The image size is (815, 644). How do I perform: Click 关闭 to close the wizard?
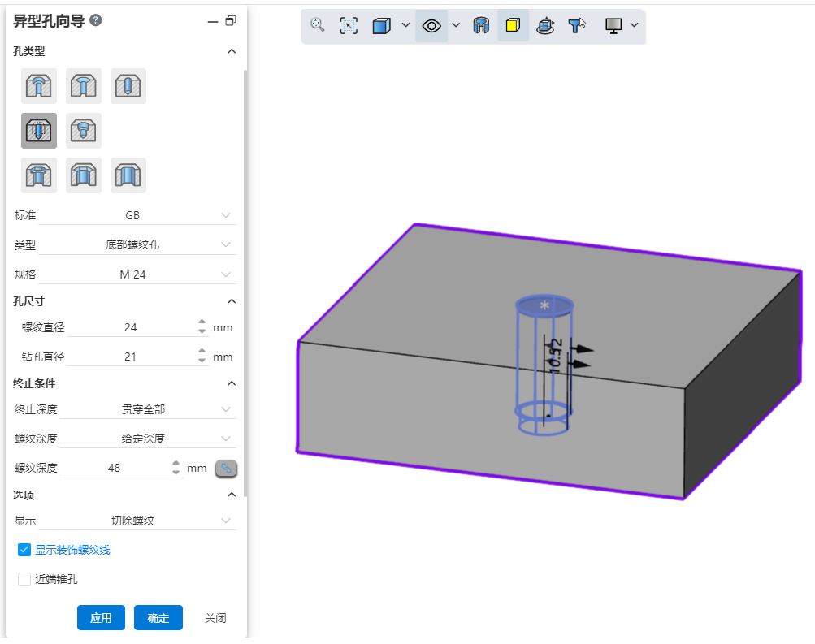click(x=215, y=618)
